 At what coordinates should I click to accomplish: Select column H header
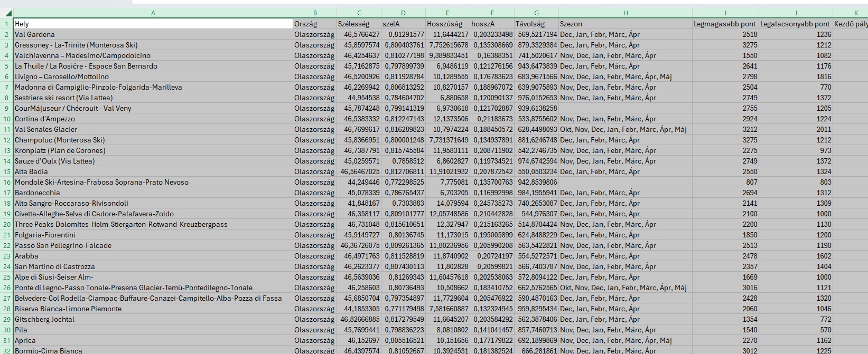625,13
